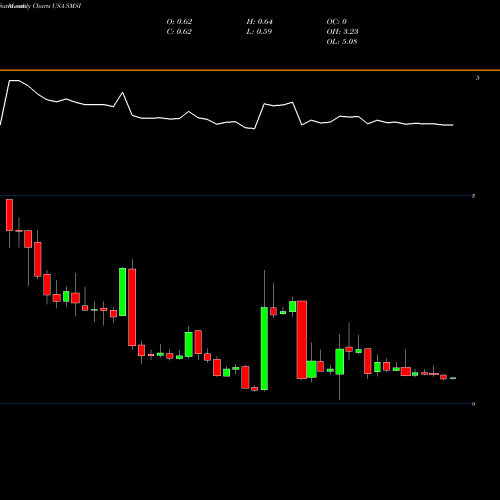The height and width of the screenshot is (500, 500).
Task: Click the "0" axis label of the candlestick chart
Action: (x=473, y=404)
